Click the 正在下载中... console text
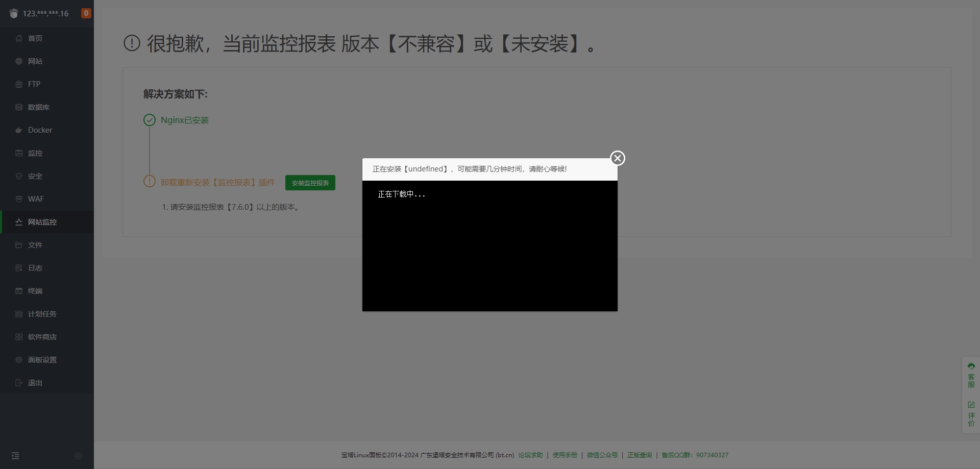Image resolution: width=980 pixels, height=469 pixels. [401, 194]
